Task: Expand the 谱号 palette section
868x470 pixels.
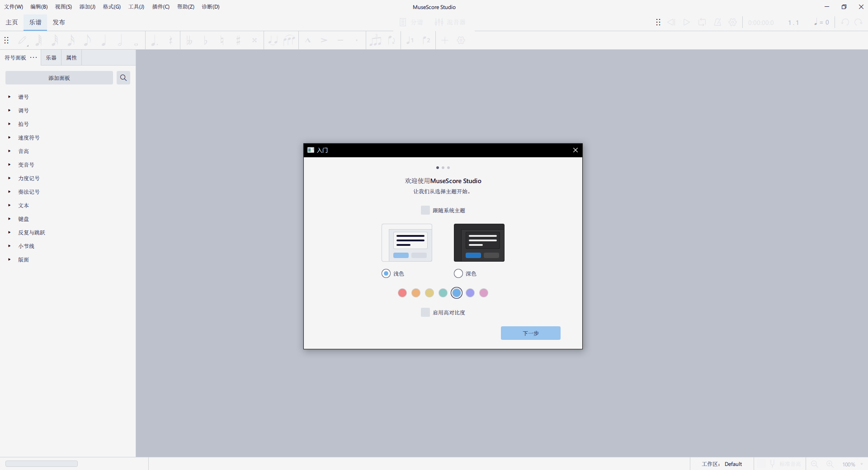Action: (x=9, y=97)
